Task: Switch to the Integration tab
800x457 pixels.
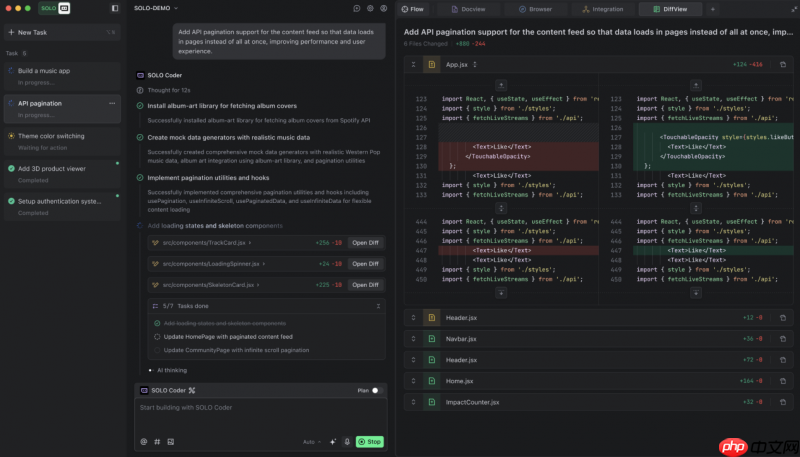Action: (x=603, y=8)
